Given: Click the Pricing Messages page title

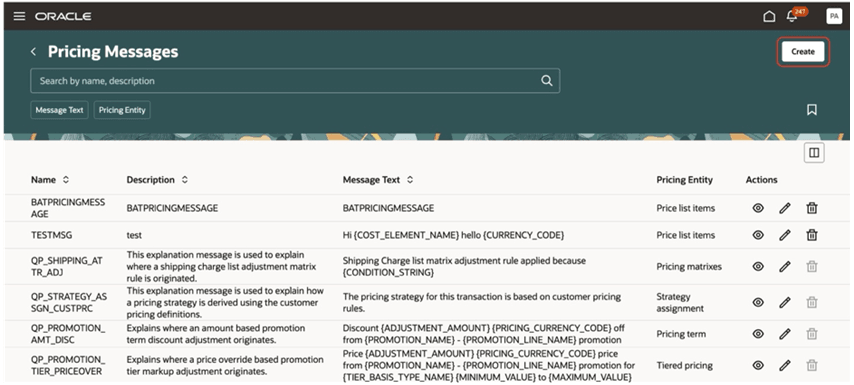Looking at the screenshot, I should (x=113, y=52).
